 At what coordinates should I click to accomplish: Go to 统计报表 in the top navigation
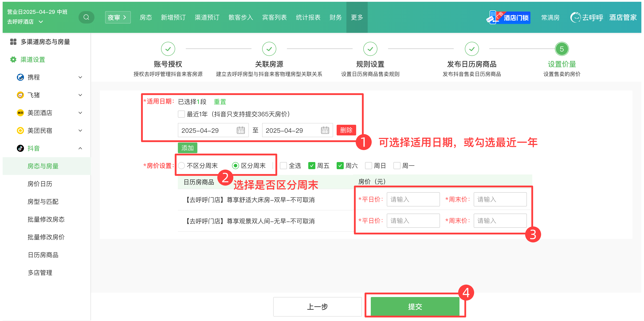tap(308, 17)
